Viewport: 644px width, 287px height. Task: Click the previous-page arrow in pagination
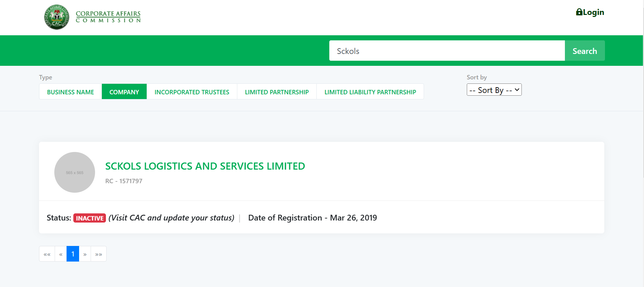click(x=60, y=254)
